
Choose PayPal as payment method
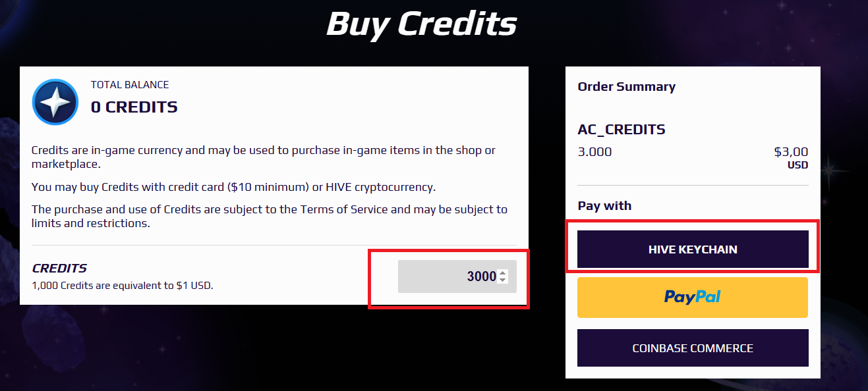tap(693, 298)
